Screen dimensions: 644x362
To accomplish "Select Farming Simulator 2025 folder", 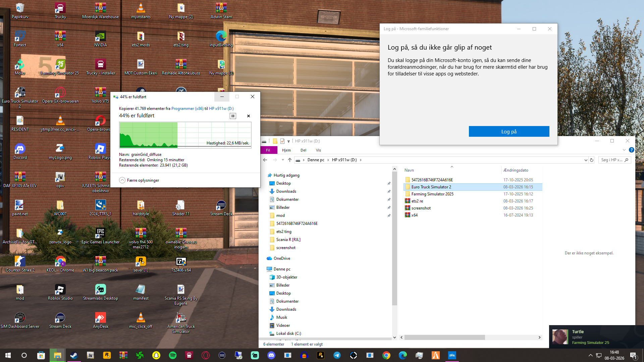I will coord(432,194).
